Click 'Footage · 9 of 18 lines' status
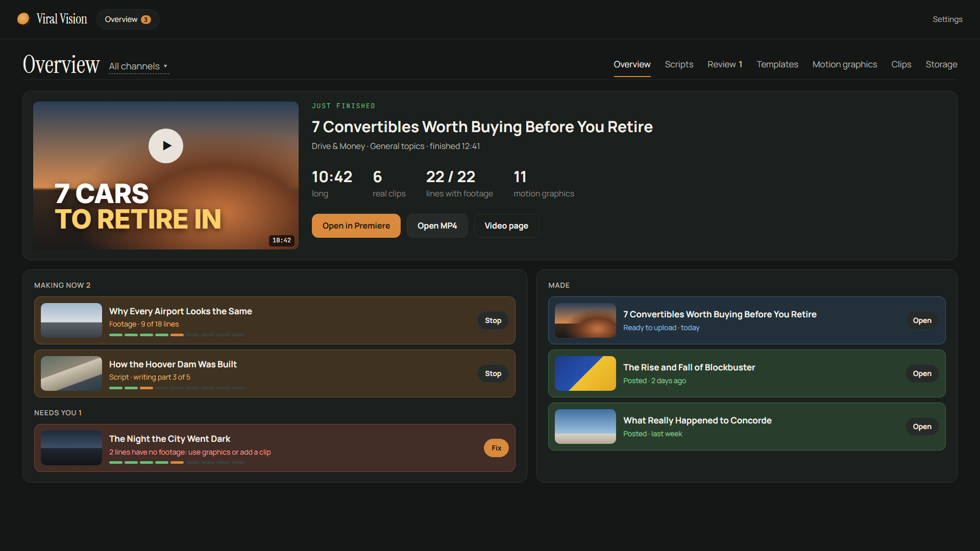The width and height of the screenshot is (980, 551). tap(144, 324)
